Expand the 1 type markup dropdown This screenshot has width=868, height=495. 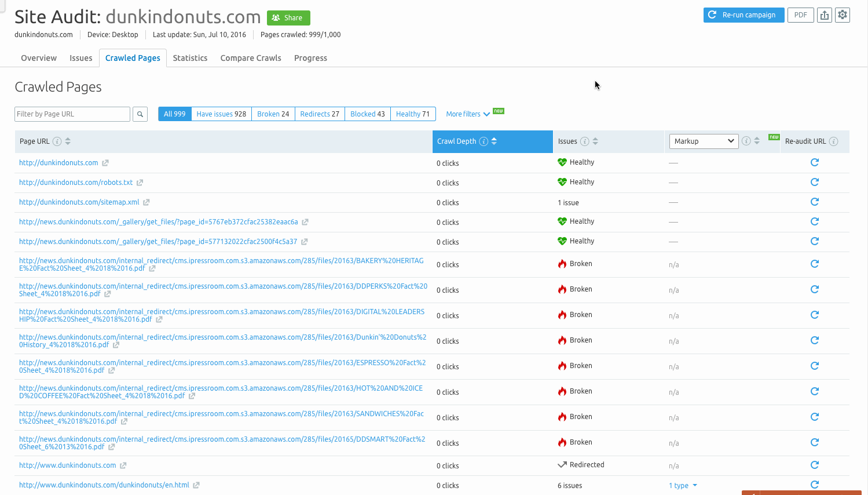click(x=683, y=486)
